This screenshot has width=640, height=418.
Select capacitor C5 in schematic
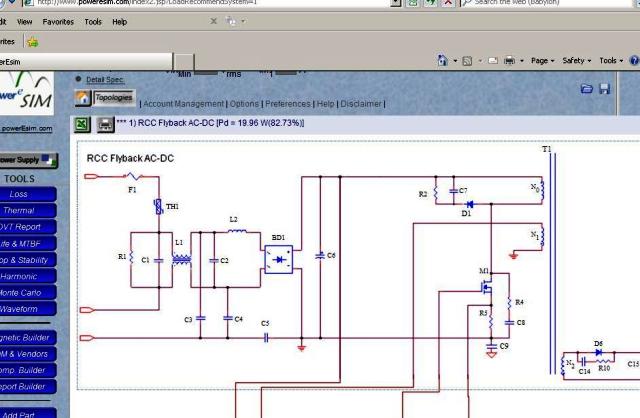(266, 338)
